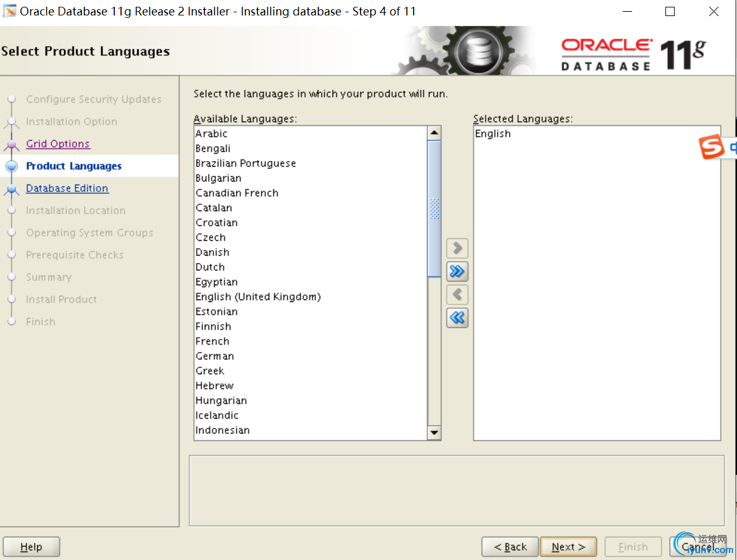Screen dimensions: 737x560
Task: Select German in Available Languages
Action: click(x=310, y=356)
